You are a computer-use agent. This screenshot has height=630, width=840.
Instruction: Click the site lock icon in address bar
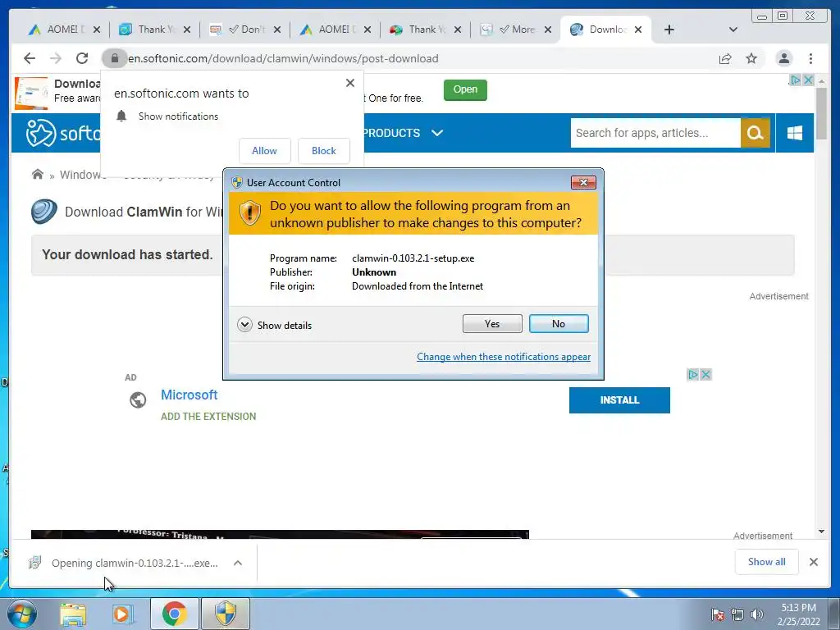coord(114,58)
